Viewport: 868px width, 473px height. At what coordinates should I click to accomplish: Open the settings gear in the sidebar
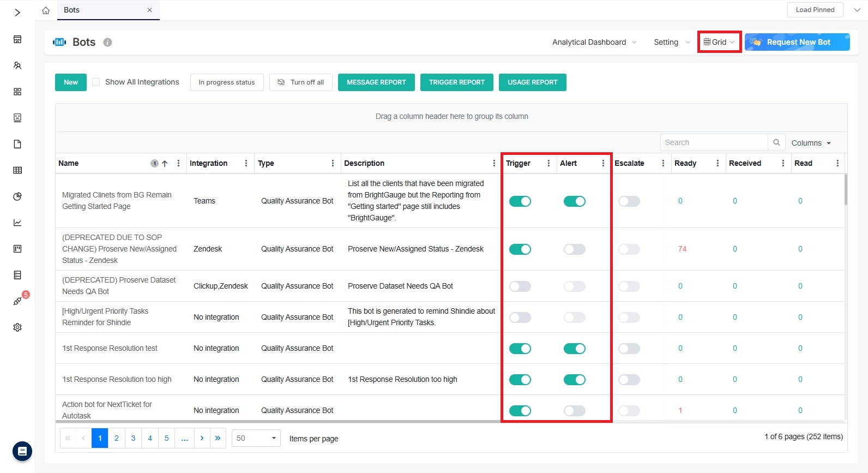[x=17, y=327]
